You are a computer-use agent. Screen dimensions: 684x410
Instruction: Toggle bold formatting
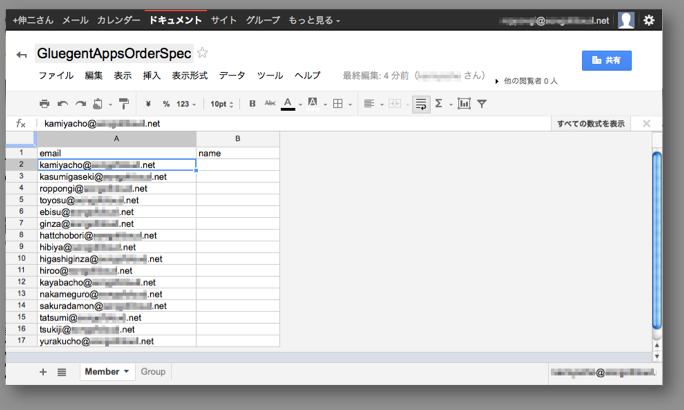[x=252, y=103]
